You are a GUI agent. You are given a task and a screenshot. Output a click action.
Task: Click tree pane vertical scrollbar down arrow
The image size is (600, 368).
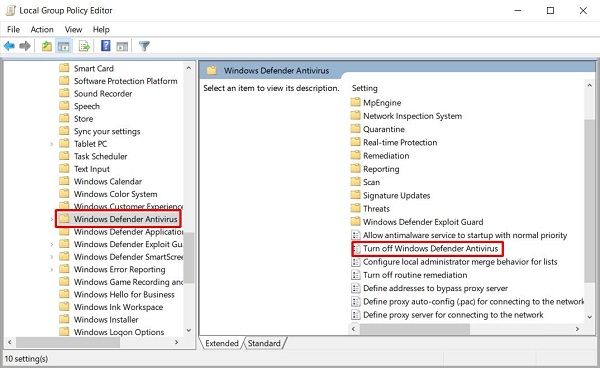[189, 330]
